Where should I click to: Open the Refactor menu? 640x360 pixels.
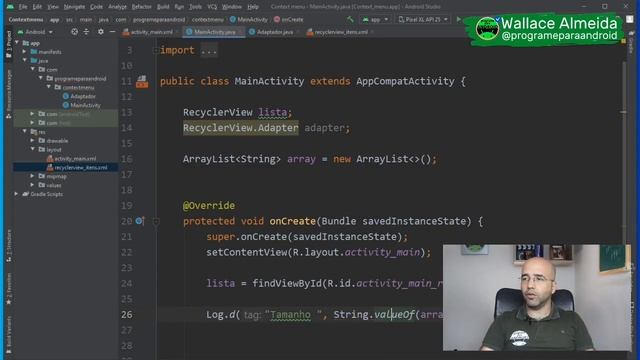point(142,7)
